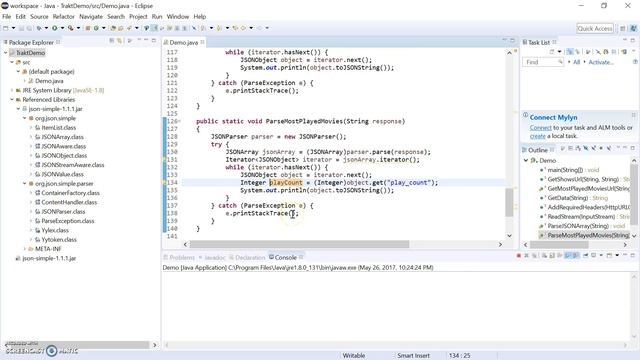The width and height of the screenshot is (640, 360).
Task: Toggle Sort in Outline view toolbar
Action: 578,149
